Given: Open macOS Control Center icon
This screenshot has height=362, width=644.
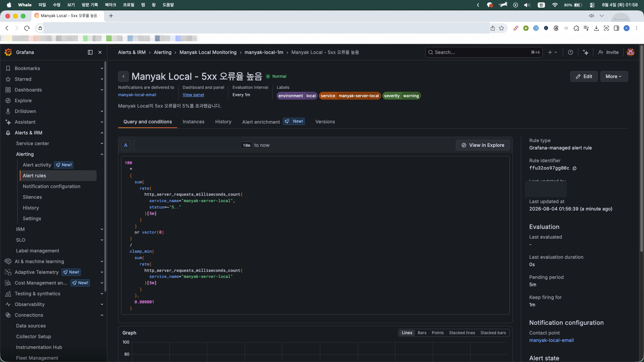Looking at the screenshot, I should click(592, 5).
